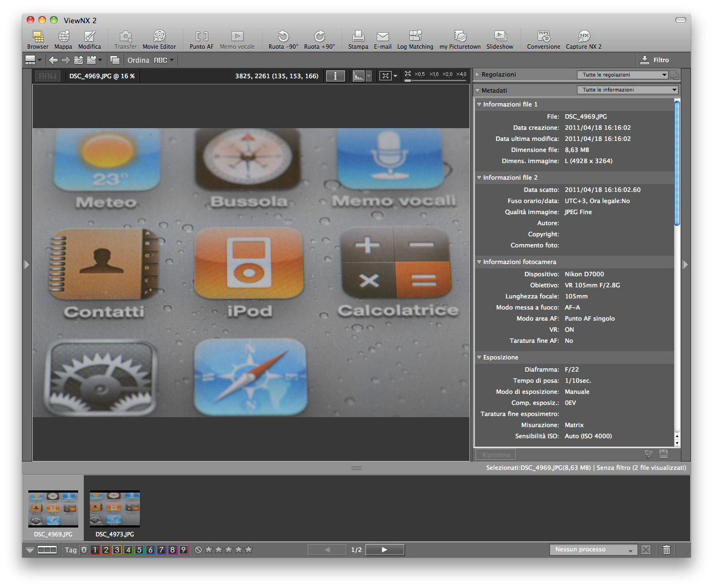713x588 pixels.
Task: Toggle tag label 3 (yellow)
Action: pos(117,550)
